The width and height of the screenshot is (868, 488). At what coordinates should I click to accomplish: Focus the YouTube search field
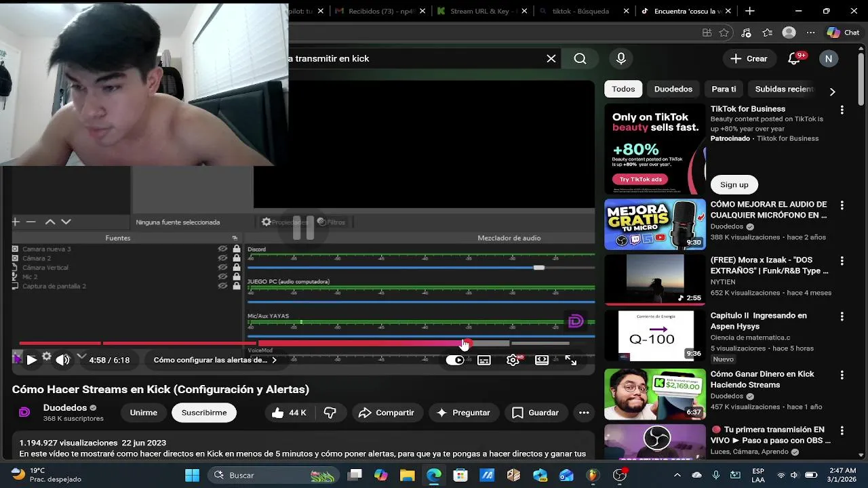pyautogui.click(x=414, y=58)
